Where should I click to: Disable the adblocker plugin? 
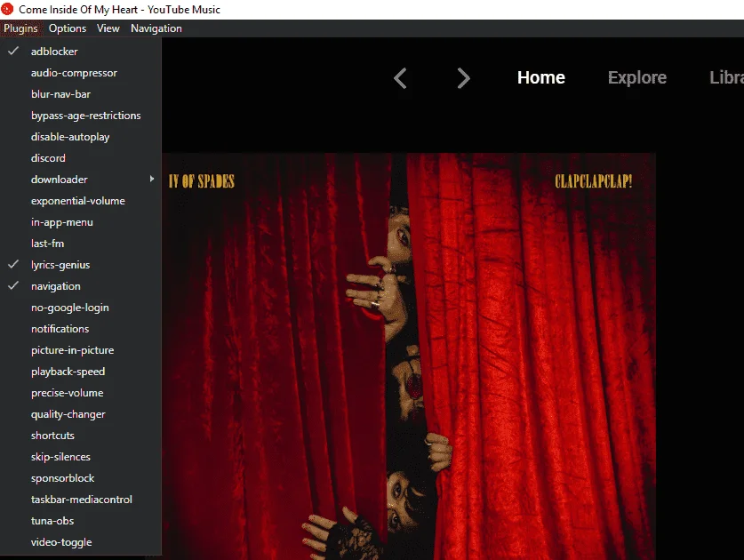(81, 52)
